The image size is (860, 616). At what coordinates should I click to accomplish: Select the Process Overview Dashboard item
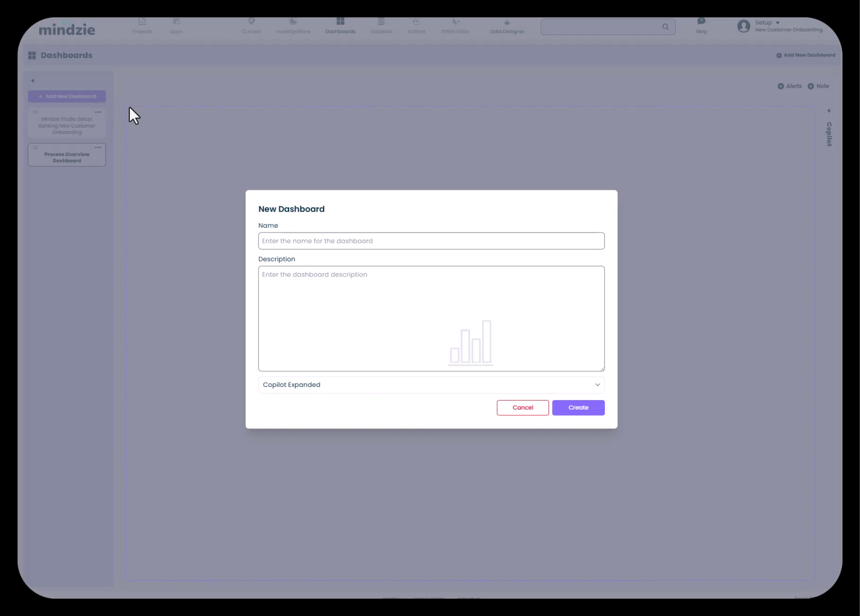click(x=67, y=157)
